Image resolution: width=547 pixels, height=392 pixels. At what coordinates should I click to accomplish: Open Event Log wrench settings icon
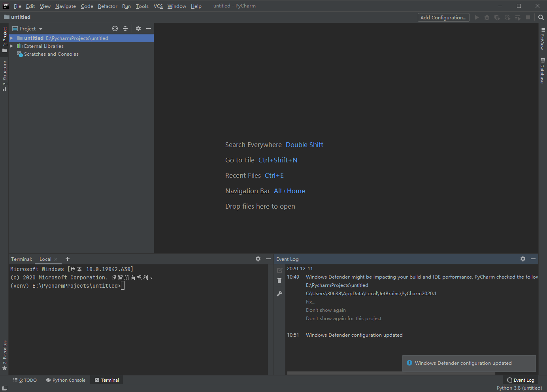pyautogui.click(x=279, y=294)
